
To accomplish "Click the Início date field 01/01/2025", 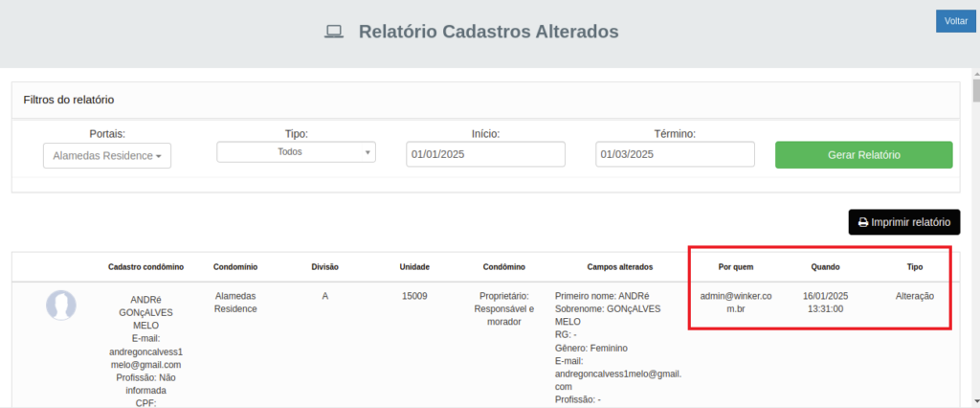I will (x=485, y=154).
